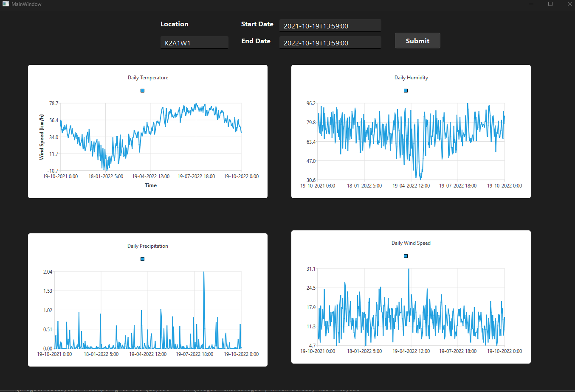Click the Daily Precipitation legend marker
Image resolution: width=575 pixels, height=392 pixels.
tap(143, 259)
